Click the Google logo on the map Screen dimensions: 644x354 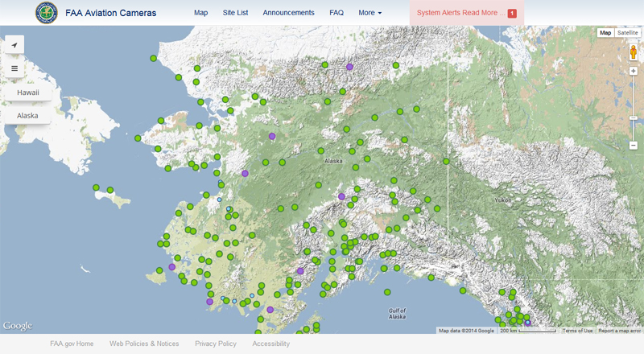[x=17, y=326]
